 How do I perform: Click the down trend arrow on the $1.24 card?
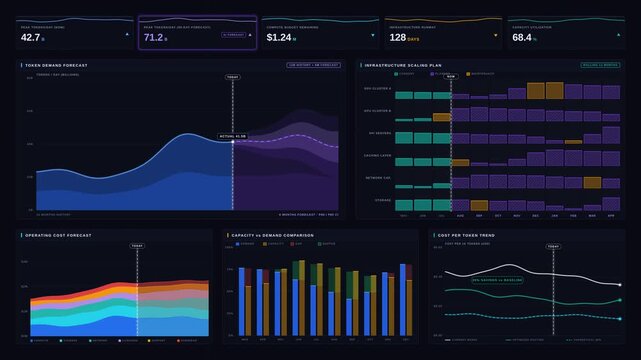[x=373, y=35]
